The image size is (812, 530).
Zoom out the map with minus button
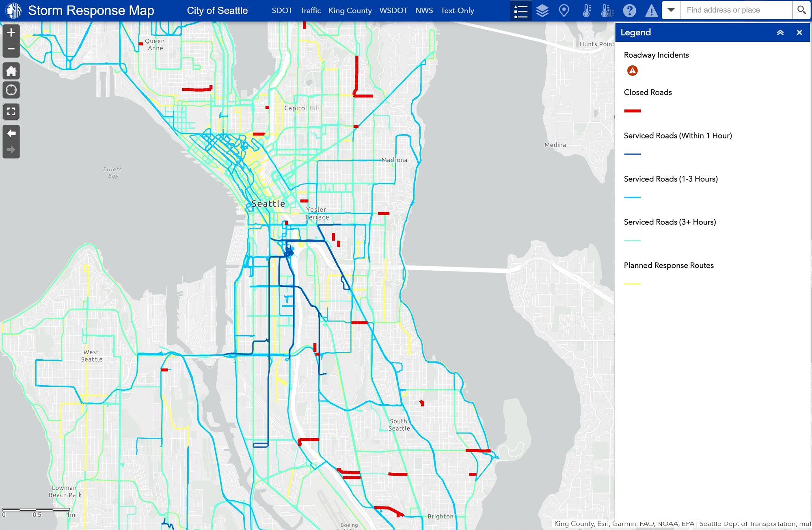pos(11,49)
